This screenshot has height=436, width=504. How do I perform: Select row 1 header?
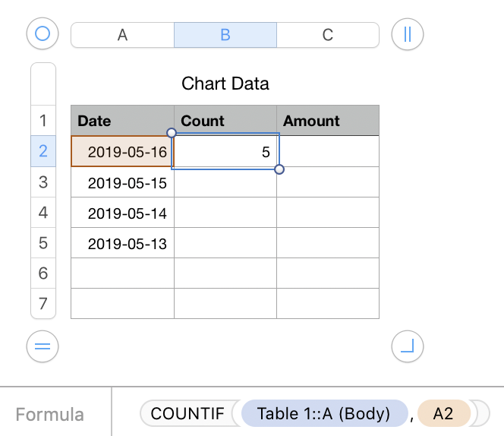[x=43, y=121]
